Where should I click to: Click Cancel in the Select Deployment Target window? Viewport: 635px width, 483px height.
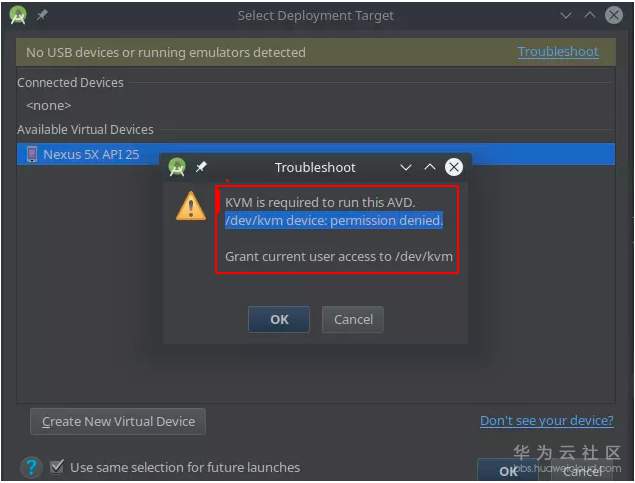coord(582,471)
